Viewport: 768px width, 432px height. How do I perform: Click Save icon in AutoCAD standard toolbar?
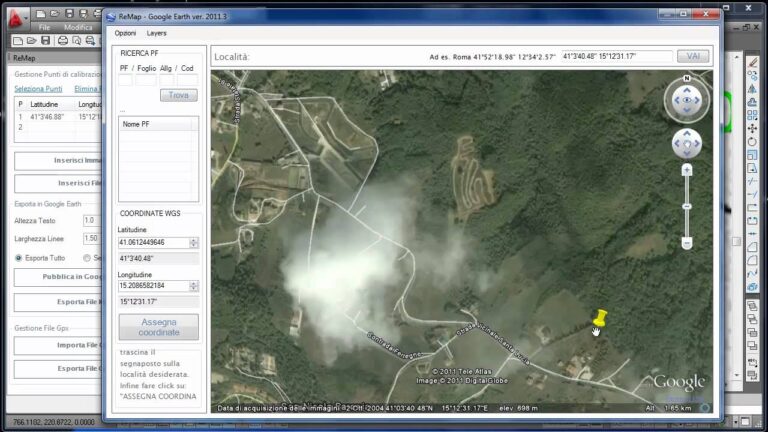pyautogui.click(x=46, y=41)
